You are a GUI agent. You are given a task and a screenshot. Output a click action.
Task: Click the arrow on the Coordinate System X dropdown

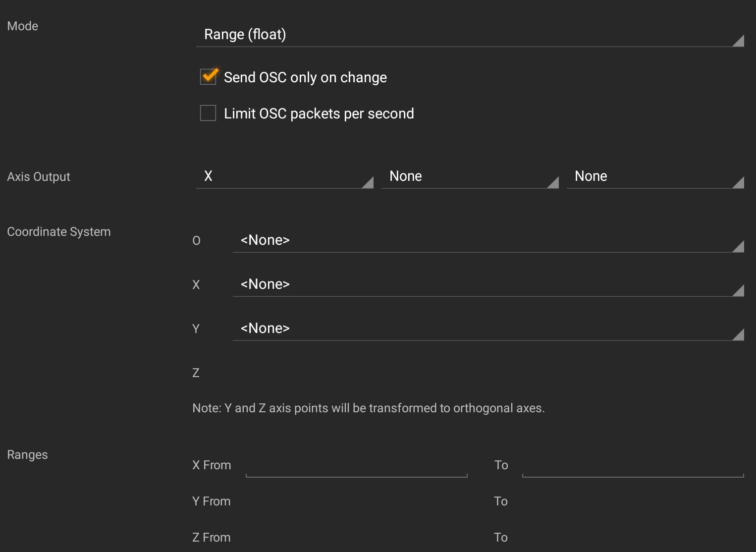[738, 290]
